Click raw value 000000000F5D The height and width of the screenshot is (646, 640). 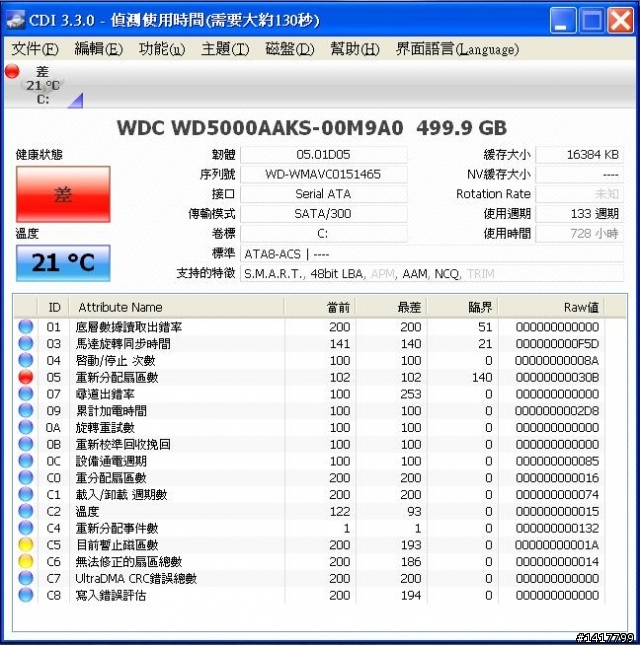557,344
